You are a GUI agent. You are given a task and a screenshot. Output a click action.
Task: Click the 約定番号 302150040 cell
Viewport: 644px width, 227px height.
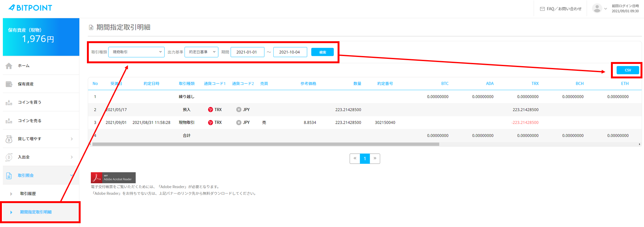click(x=385, y=122)
